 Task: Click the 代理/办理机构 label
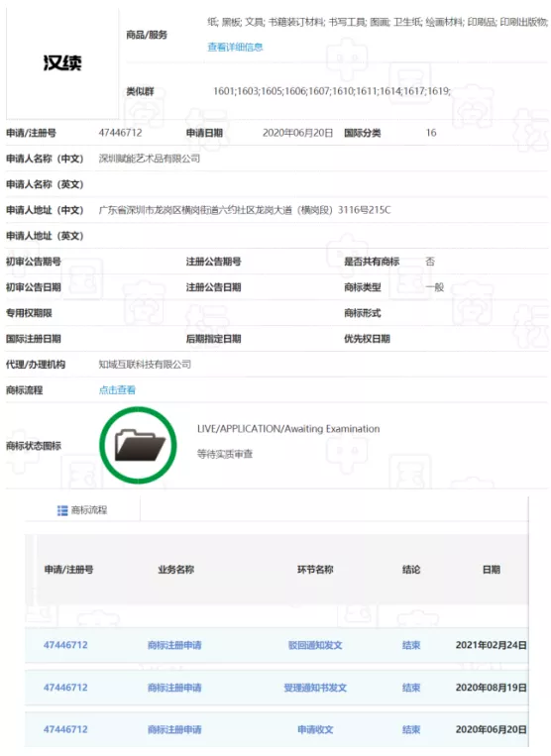[x=36, y=364]
